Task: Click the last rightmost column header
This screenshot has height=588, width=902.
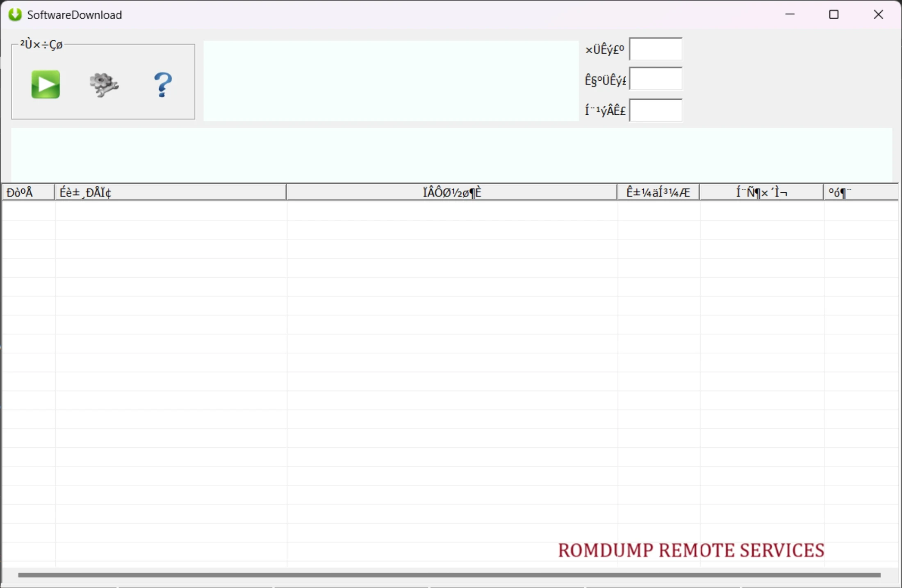Action: click(x=860, y=192)
